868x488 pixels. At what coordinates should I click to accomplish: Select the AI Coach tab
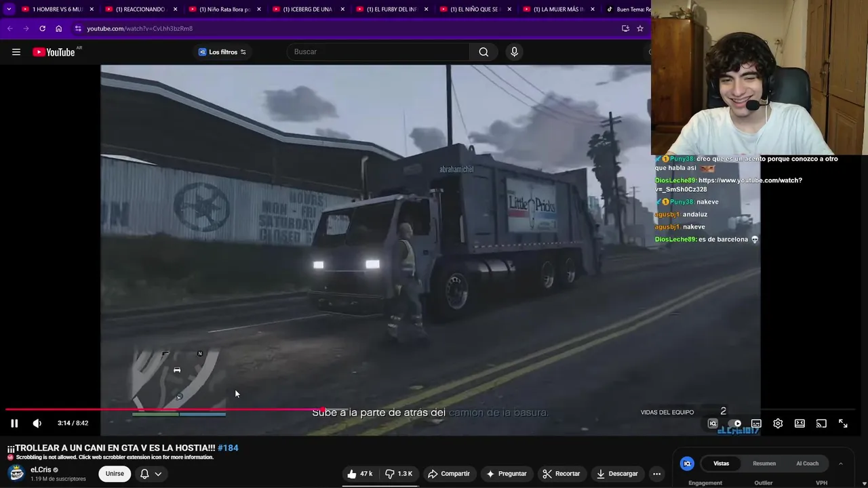click(807, 464)
